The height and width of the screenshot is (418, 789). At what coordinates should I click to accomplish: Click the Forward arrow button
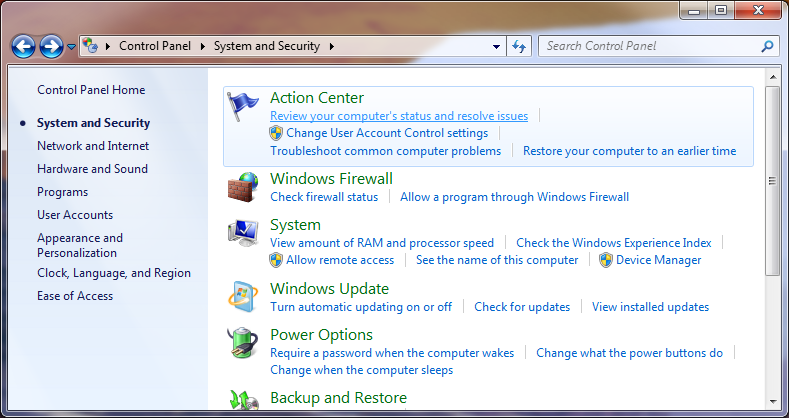51,47
